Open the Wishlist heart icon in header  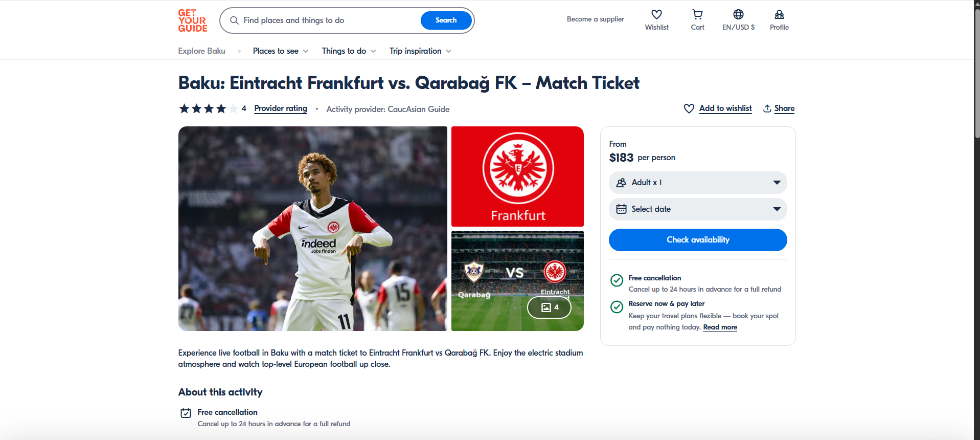pyautogui.click(x=656, y=15)
